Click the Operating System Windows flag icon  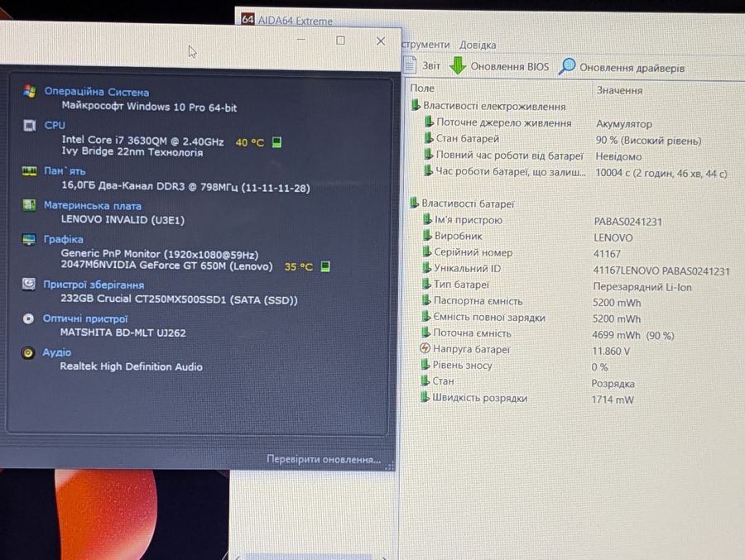30,91
